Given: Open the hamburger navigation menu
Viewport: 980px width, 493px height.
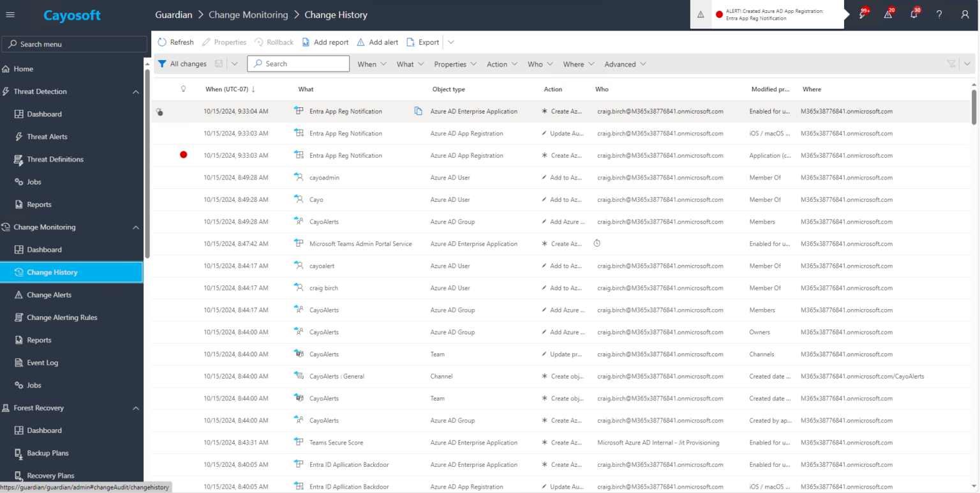Looking at the screenshot, I should point(10,15).
